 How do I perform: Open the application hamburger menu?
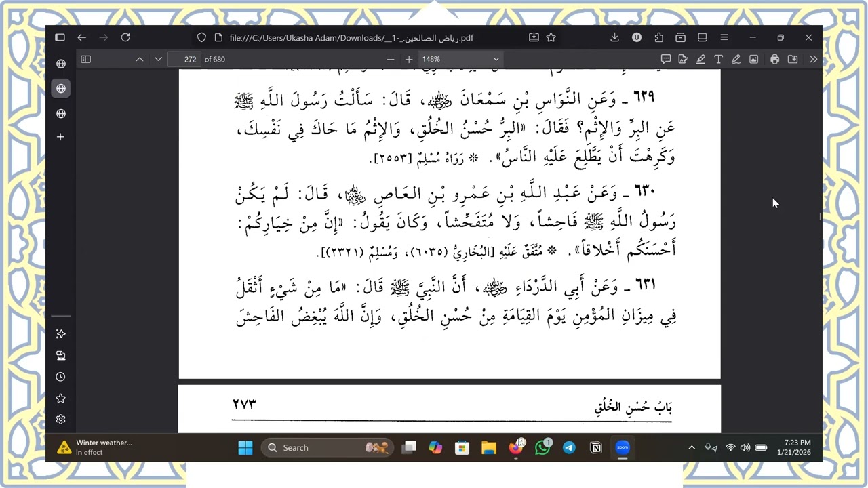pyautogui.click(x=724, y=37)
